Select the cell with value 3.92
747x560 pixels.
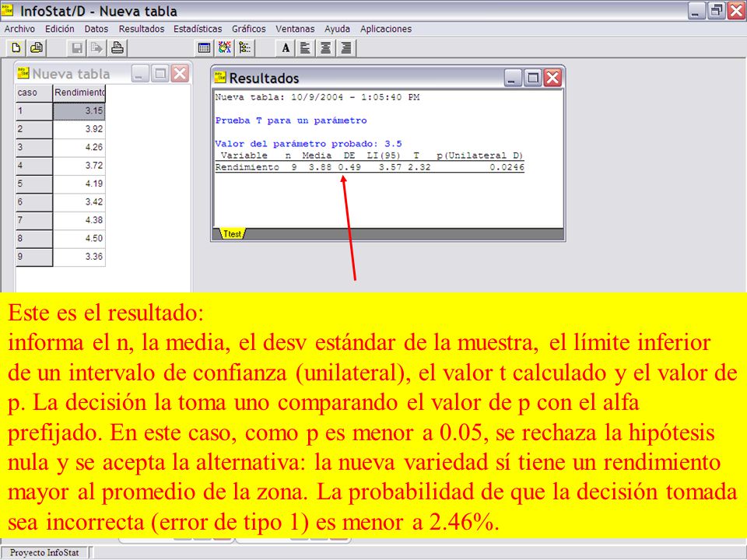point(79,129)
